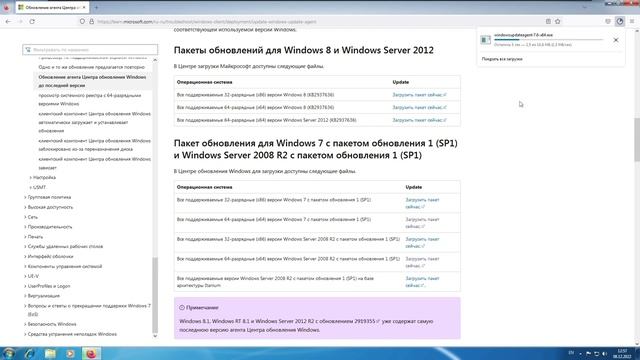Download package for 32-bit Windows 8 (KB2937636)
The width and height of the screenshot is (640, 360).
coord(419,95)
